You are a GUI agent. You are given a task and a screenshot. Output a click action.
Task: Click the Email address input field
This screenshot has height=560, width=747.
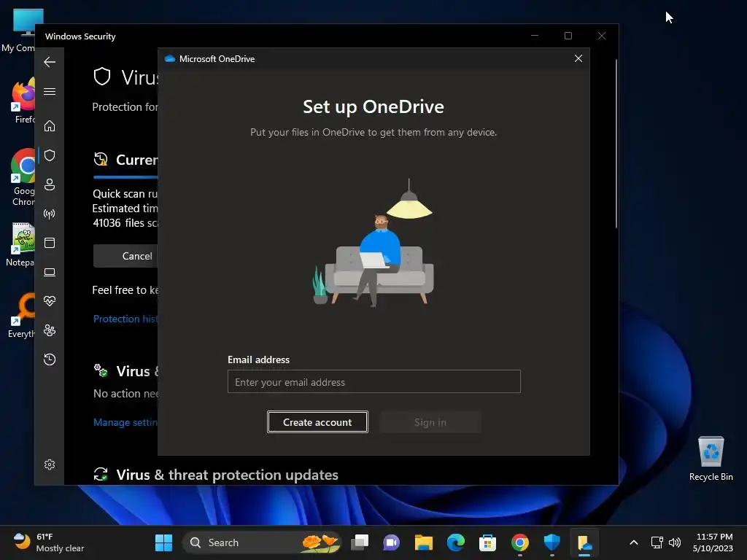[x=374, y=381]
